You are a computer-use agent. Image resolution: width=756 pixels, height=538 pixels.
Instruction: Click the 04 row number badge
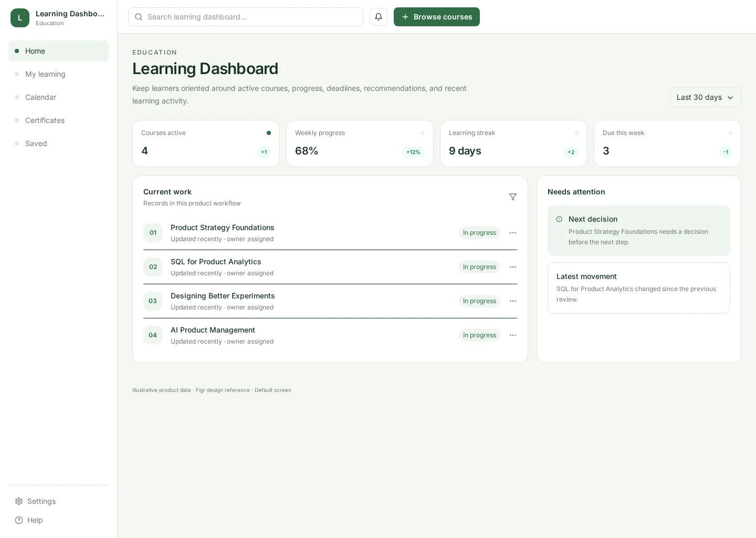(x=153, y=335)
